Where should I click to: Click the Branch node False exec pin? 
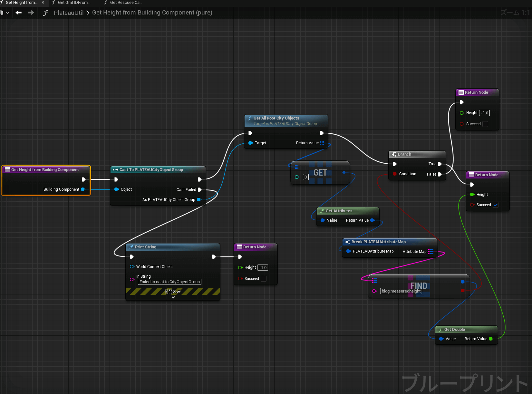tap(440, 174)
